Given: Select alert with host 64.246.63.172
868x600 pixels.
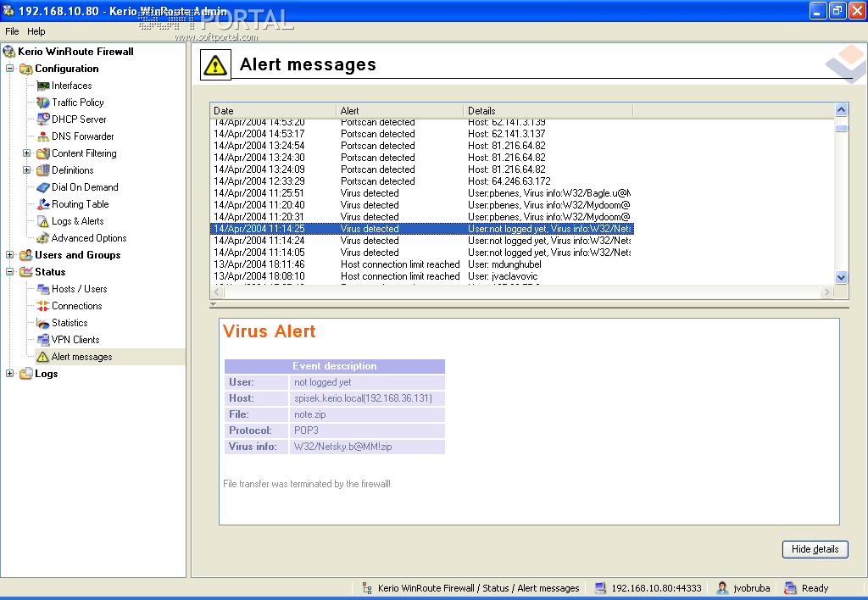Looking at the screenshot, I should click(422, 181).
